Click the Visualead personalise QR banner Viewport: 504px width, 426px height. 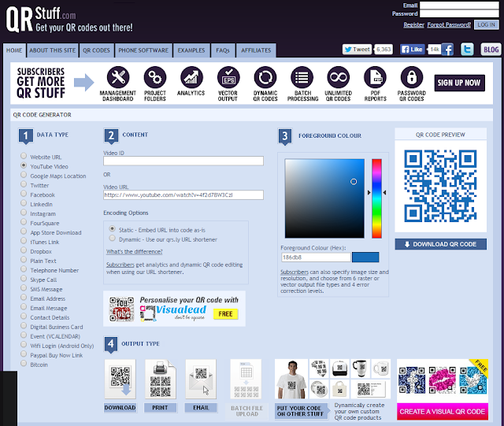pos(174,309)
